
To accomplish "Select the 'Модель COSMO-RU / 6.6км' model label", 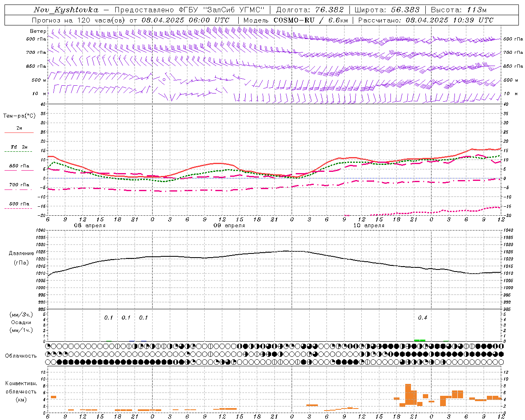I will point(296,20).
